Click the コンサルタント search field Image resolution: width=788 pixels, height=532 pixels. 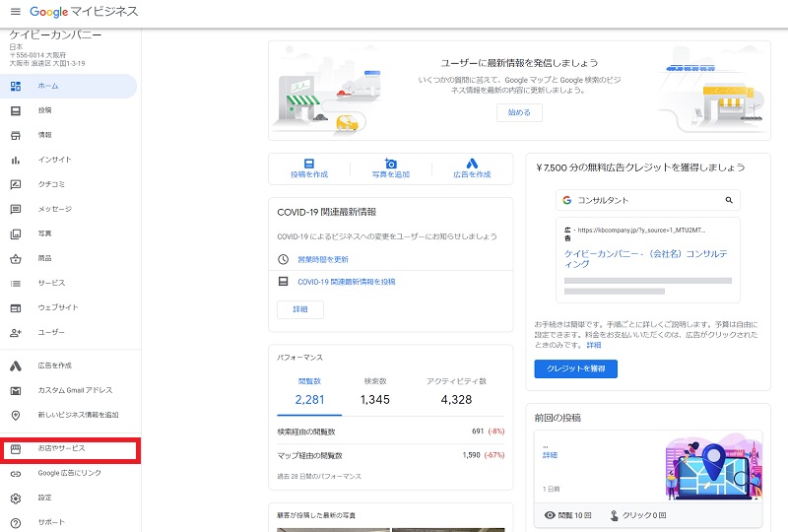click(x=648, y=200)
